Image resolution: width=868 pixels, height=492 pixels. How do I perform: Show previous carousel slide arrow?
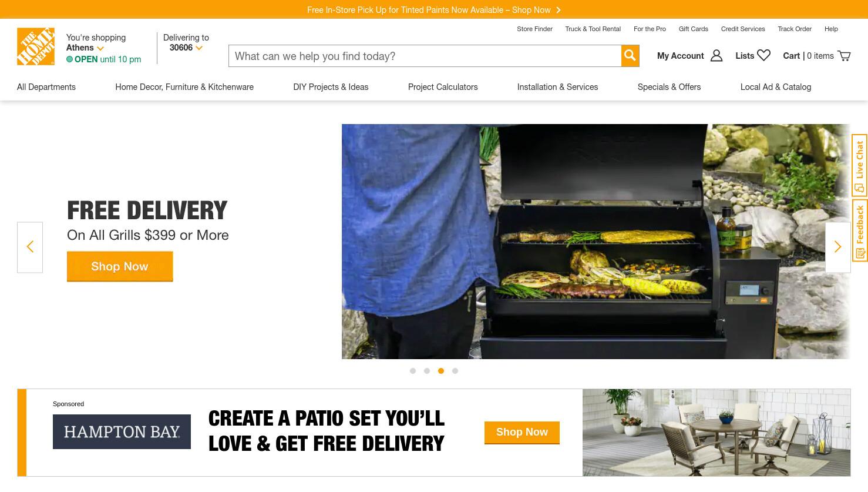click(30, 247)
